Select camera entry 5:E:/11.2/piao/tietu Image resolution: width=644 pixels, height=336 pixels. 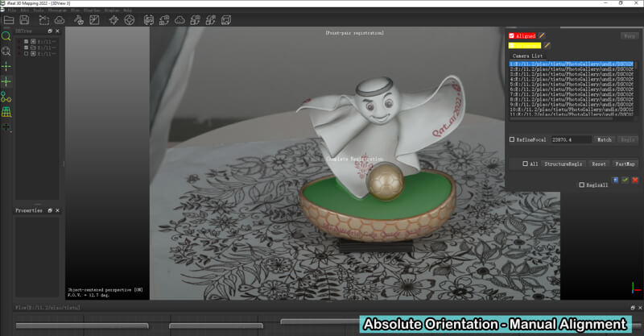[x=572, y=85]
